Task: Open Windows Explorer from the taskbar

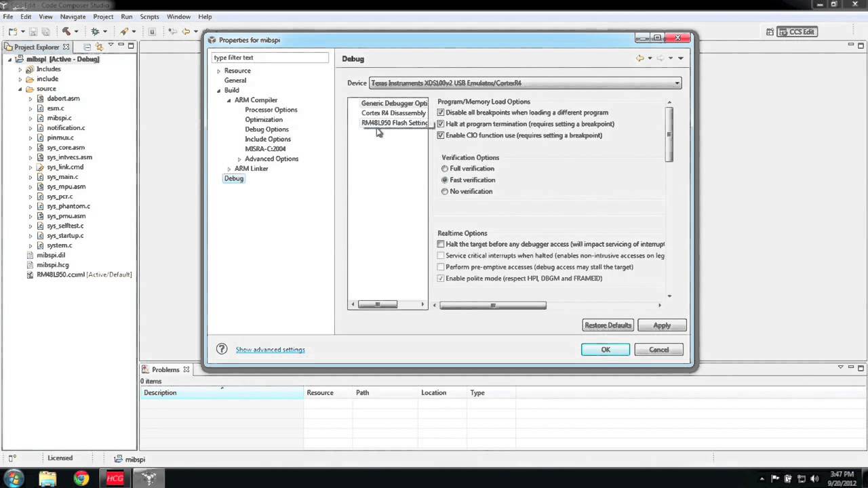Action: (x=47, y=479)
